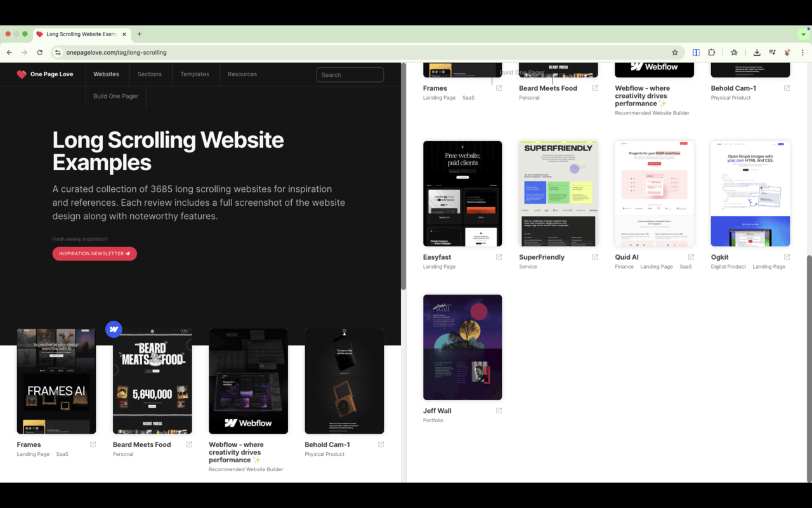812x508 pixels.
Task: Click the browser forward arrow
Action: (24, 53)
